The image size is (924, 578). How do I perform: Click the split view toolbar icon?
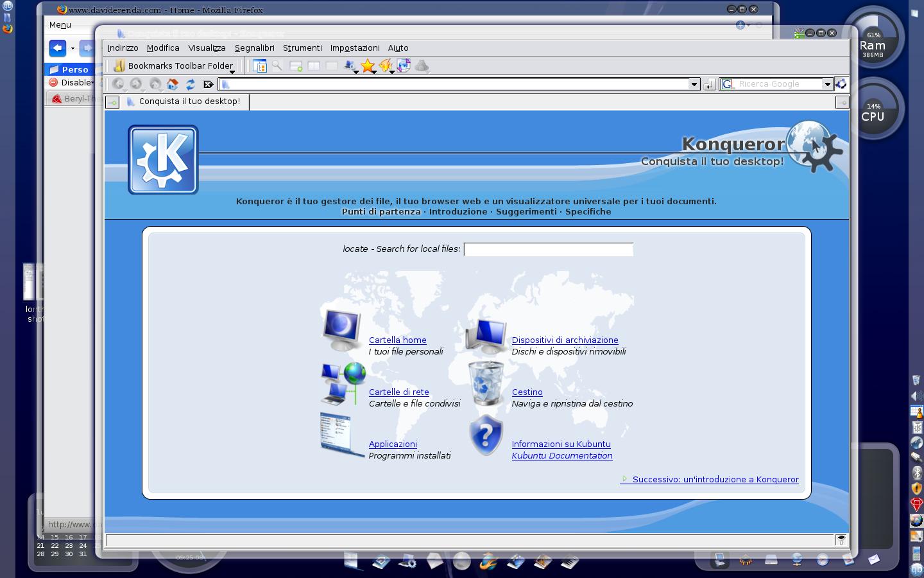click(314, 66)
